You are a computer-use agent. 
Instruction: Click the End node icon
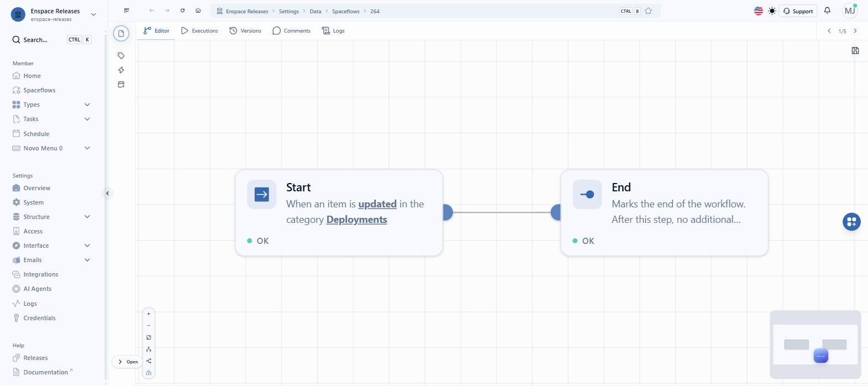[587, 194]
